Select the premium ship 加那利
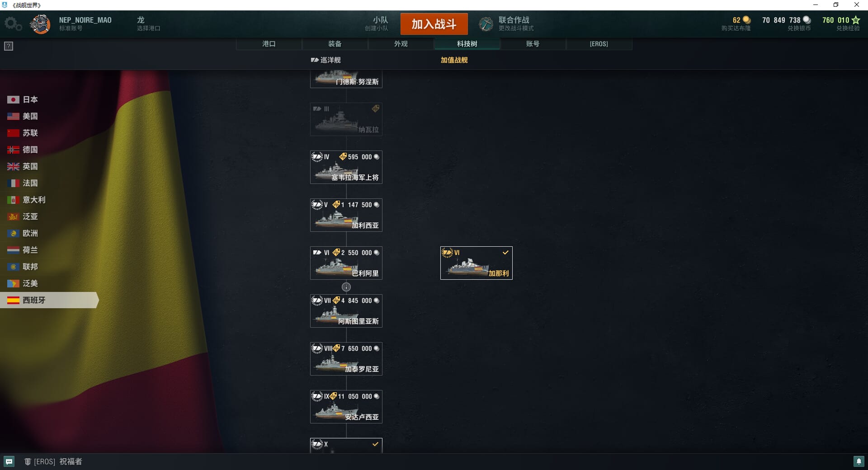The width and height of the screenshot is (868, 470). [x=476, y=263]
